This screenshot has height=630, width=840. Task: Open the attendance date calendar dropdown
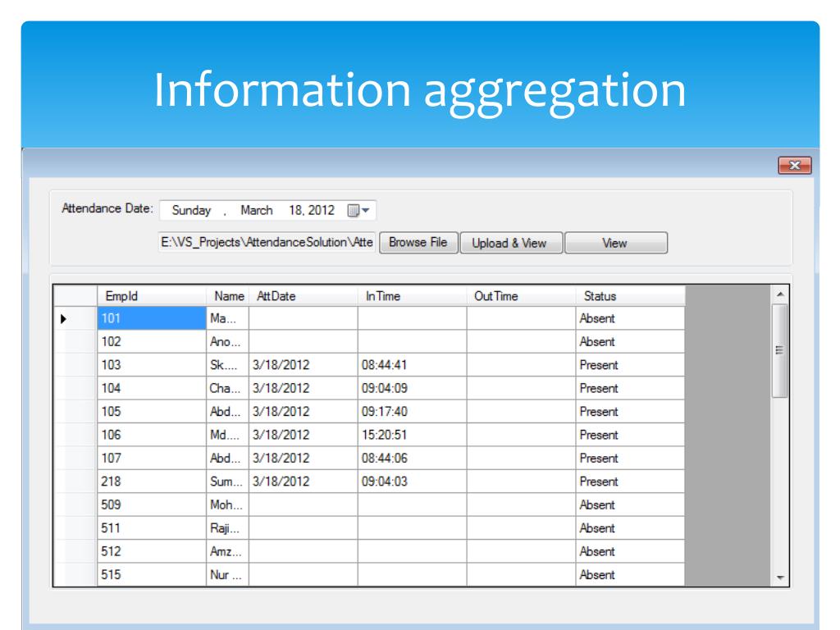point(358,211)
